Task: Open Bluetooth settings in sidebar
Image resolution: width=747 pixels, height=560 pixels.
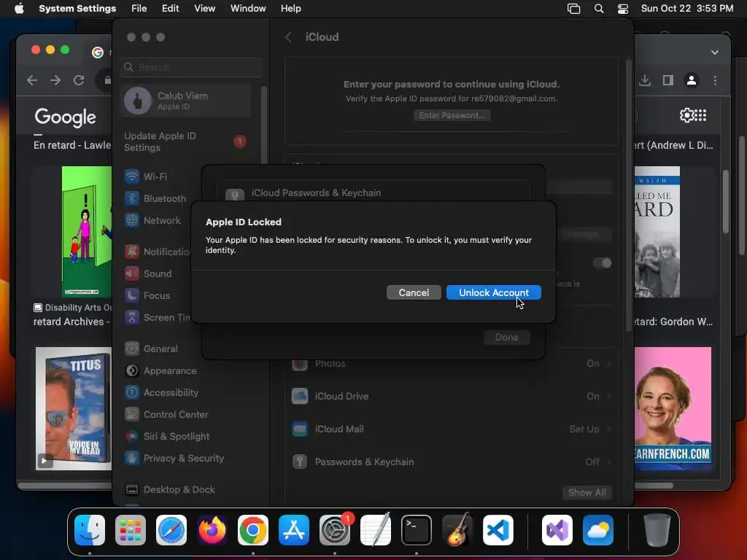Action: tap(164, 198)
